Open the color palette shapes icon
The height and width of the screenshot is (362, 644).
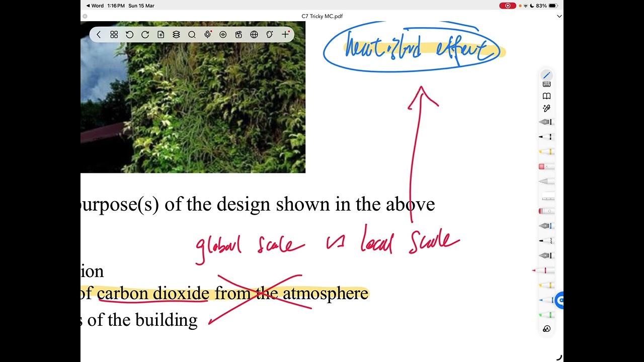[x=546, y=329]
